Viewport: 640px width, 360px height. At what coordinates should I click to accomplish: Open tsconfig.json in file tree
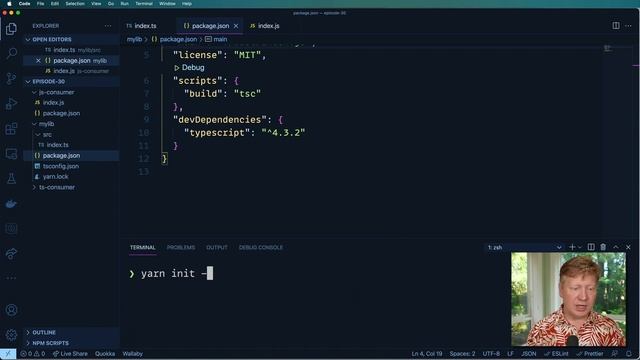click(x=61, y=166)
